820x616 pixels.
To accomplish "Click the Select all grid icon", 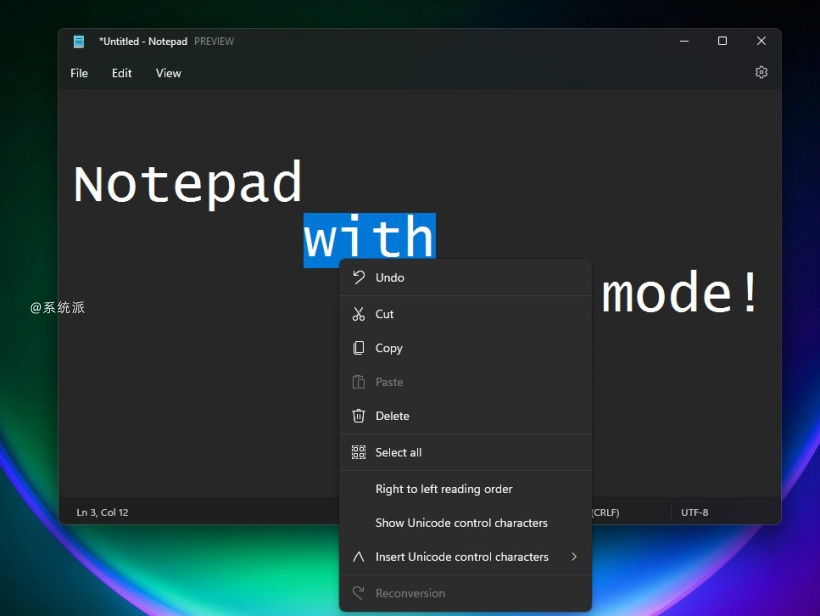I will [357, 451].
